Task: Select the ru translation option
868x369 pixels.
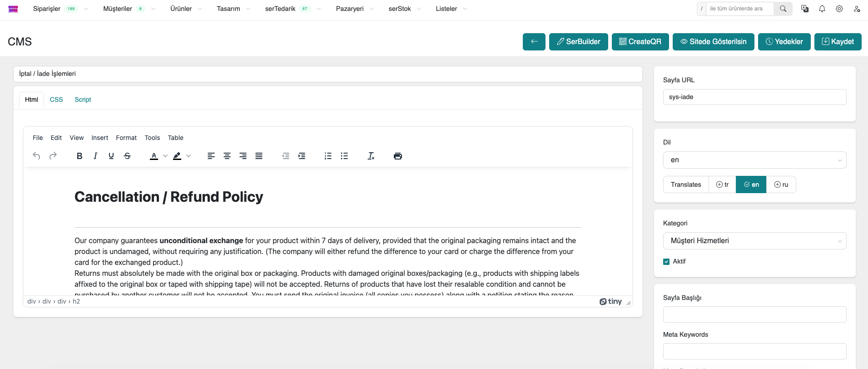Action: pyautogui.click(x=781, y=184)
